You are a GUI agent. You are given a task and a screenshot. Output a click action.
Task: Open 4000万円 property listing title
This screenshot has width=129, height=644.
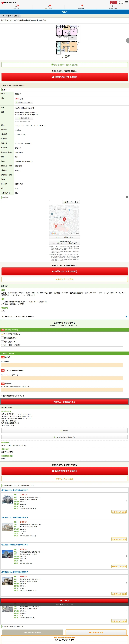click(x=15, y=572)
